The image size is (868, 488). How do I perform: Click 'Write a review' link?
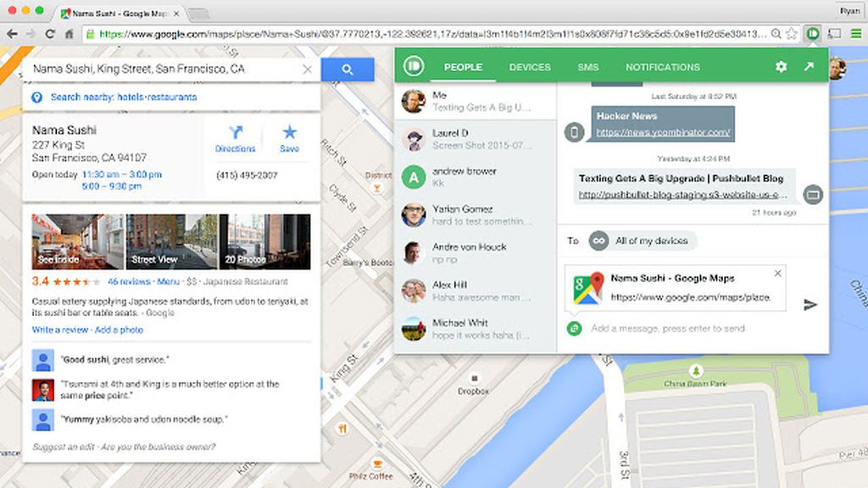click(x=60, y=330)
